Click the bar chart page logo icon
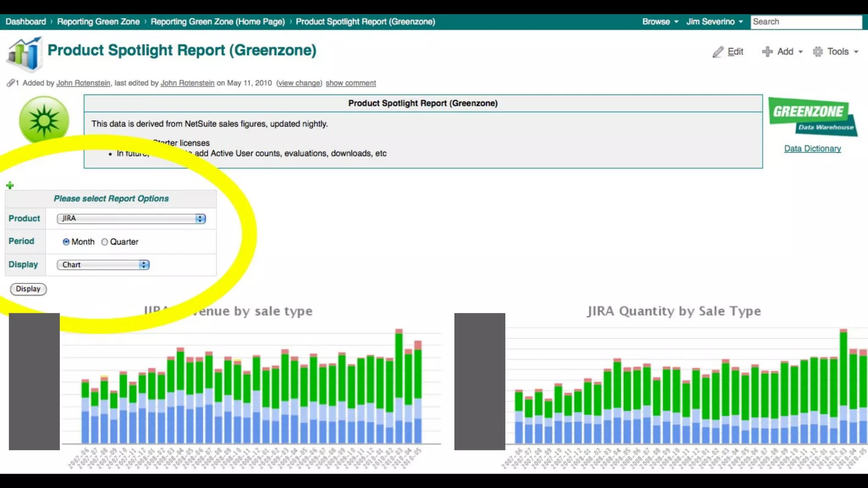 point(25,54)
